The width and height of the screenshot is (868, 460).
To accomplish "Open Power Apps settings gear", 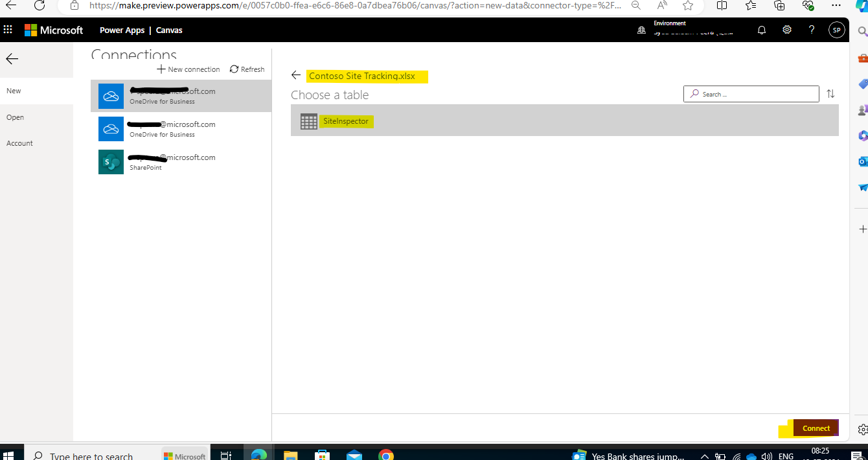I will 787,30.
